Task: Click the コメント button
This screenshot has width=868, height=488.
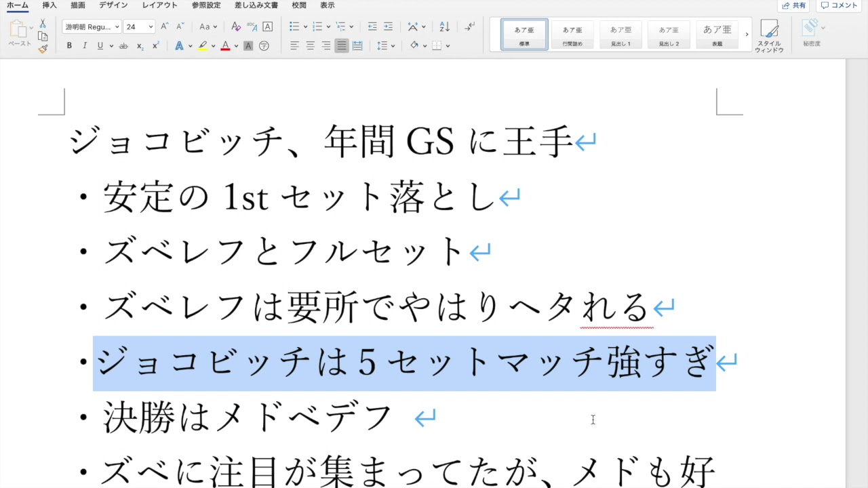Action: click(x=840, y=5)
